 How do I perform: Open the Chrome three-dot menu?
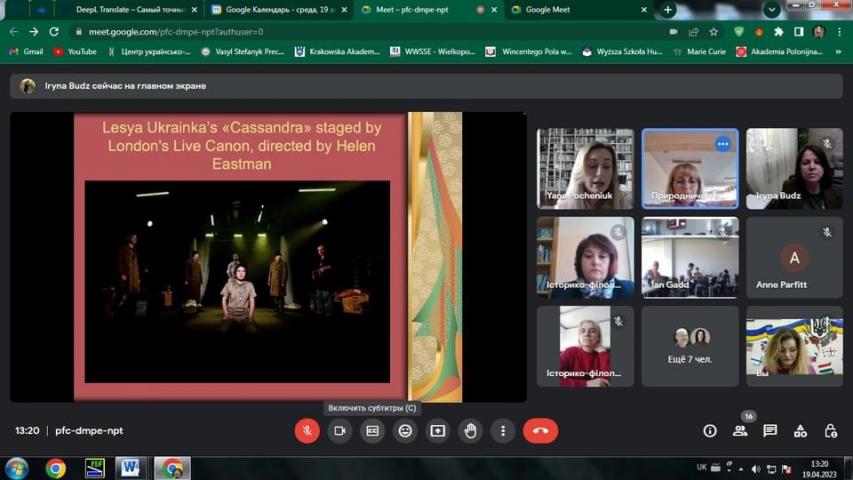(x=840, y=32)
